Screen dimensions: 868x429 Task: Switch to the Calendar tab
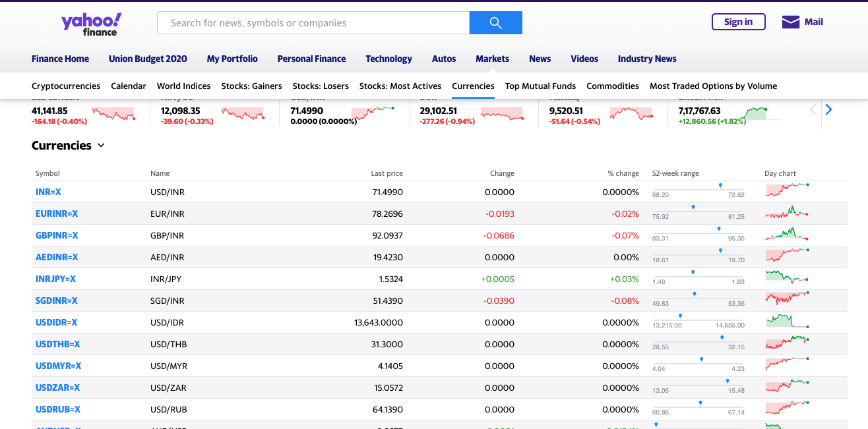(x=129, y=86)
